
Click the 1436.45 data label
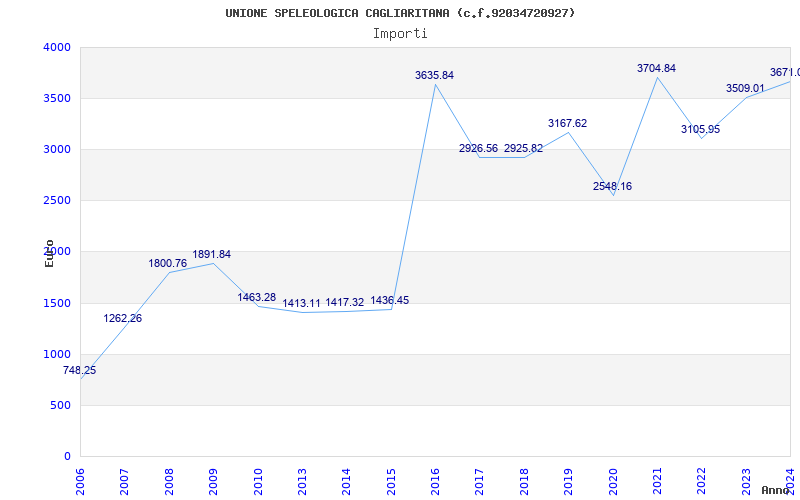389,300
